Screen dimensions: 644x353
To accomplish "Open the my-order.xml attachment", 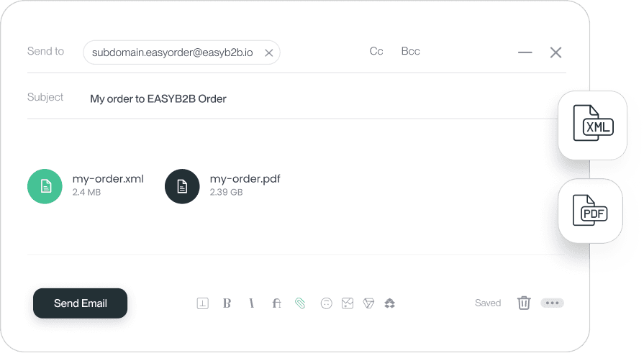I will 86,186.
